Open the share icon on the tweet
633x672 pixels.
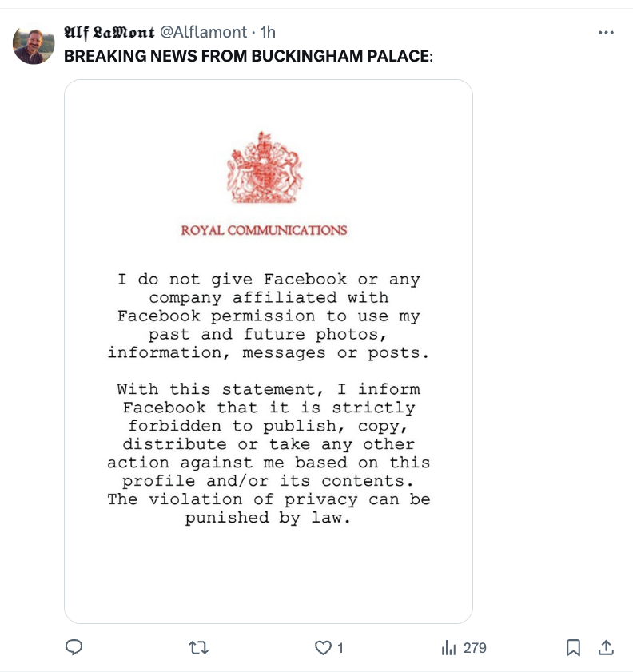pyautogui.click(x=606, y=649)
